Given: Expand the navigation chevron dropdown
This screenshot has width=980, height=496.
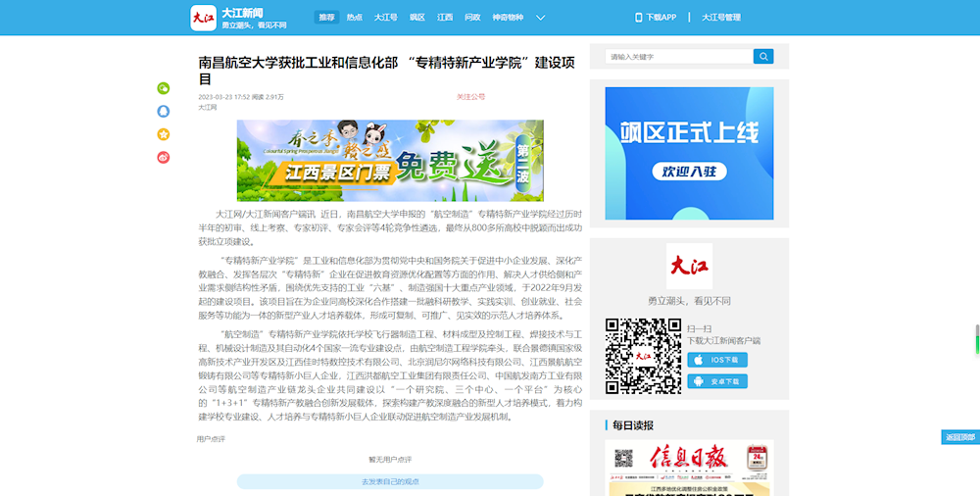Looking at the screenshot, I should pos(540,18).
